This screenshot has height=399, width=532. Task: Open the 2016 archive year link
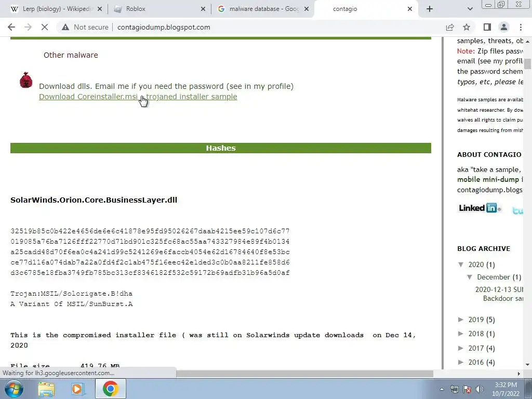[476, 362]
